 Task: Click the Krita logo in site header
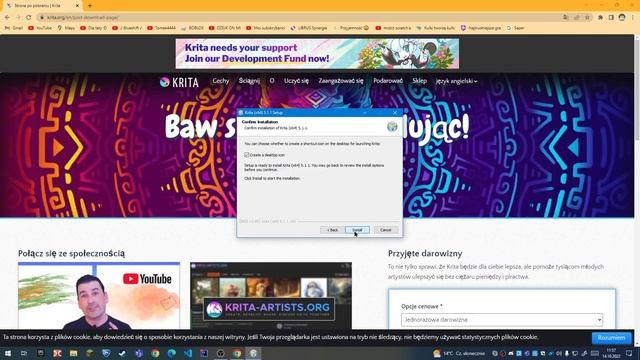click(179, 82)
